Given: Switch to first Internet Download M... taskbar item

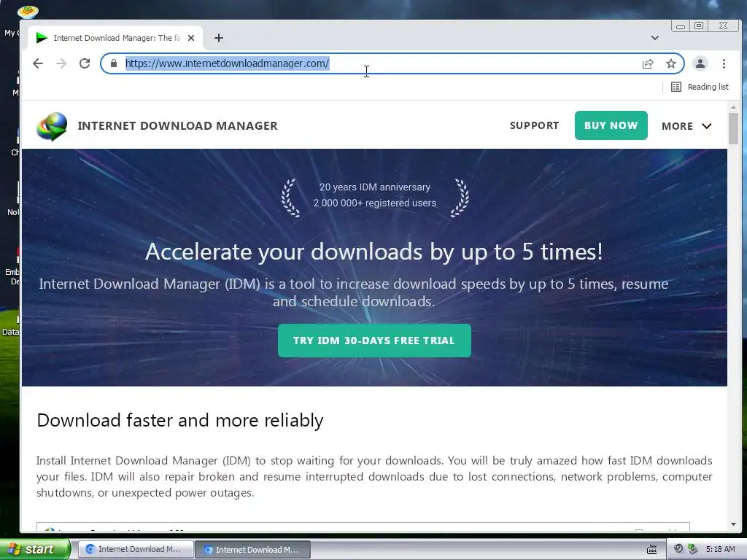Looking at the screenshot, I should [x=135, y=550].
